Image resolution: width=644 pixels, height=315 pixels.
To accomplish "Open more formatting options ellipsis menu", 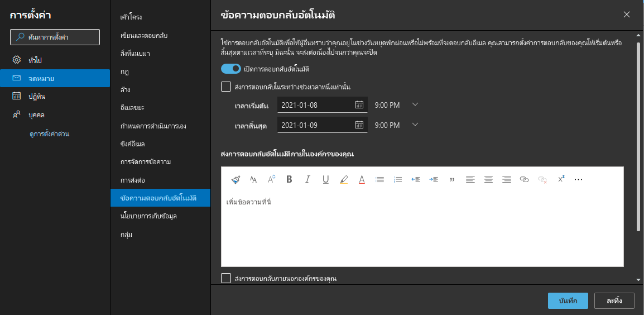I will point(578,179).
